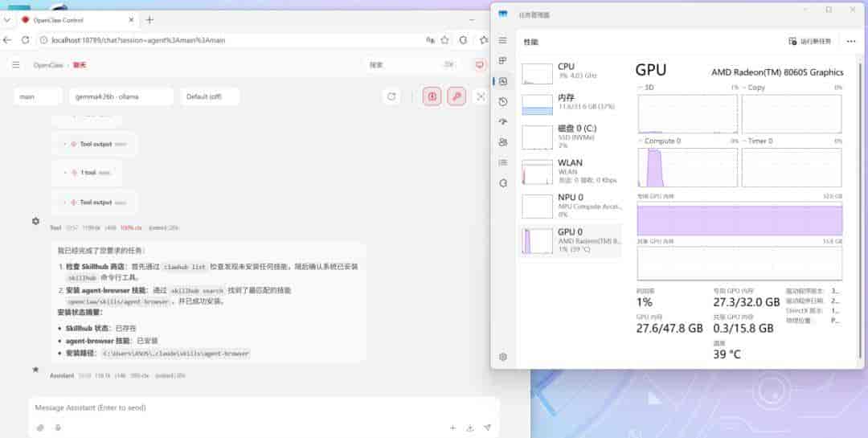This screenshot has width=868, height=438.
Task: Attach a file with paperclip icon
Action: (40, 428)
